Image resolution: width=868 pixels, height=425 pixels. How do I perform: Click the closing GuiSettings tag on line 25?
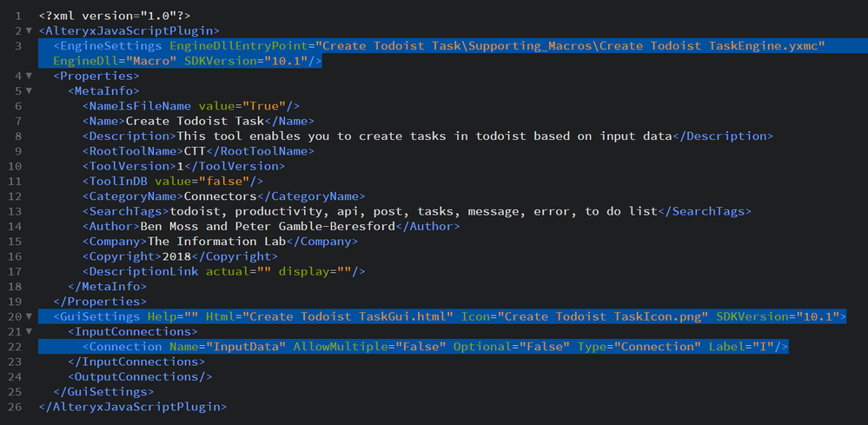(x=103, y=392)
